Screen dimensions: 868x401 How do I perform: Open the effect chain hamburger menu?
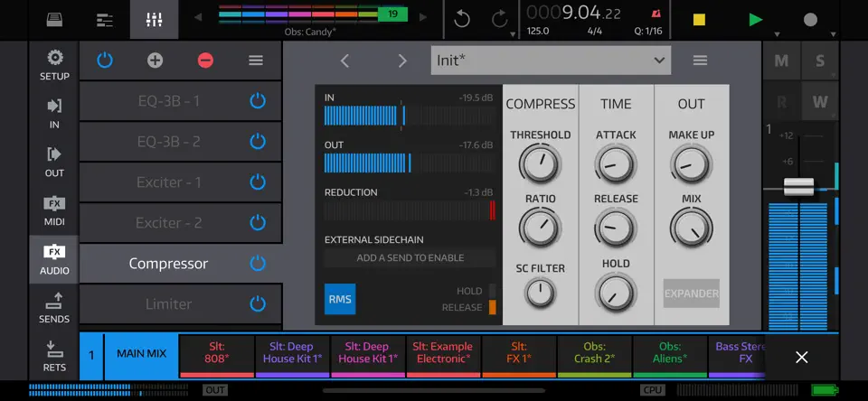[x=256, y=61]
